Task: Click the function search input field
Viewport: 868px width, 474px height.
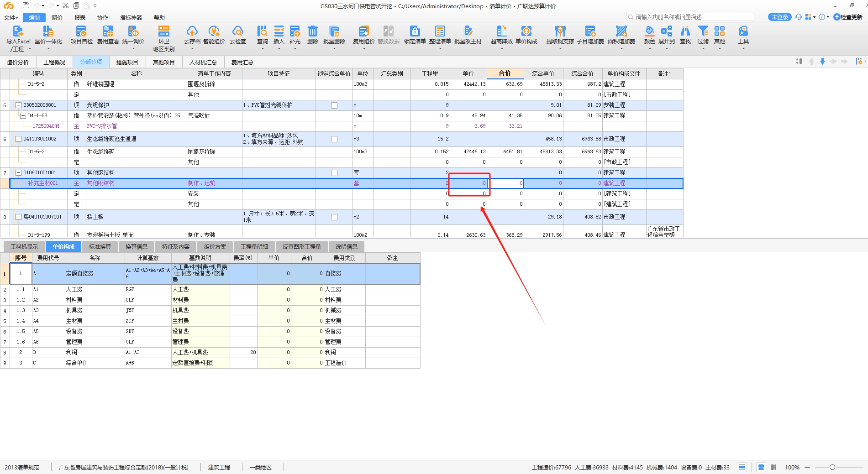Action: point(690,17)
